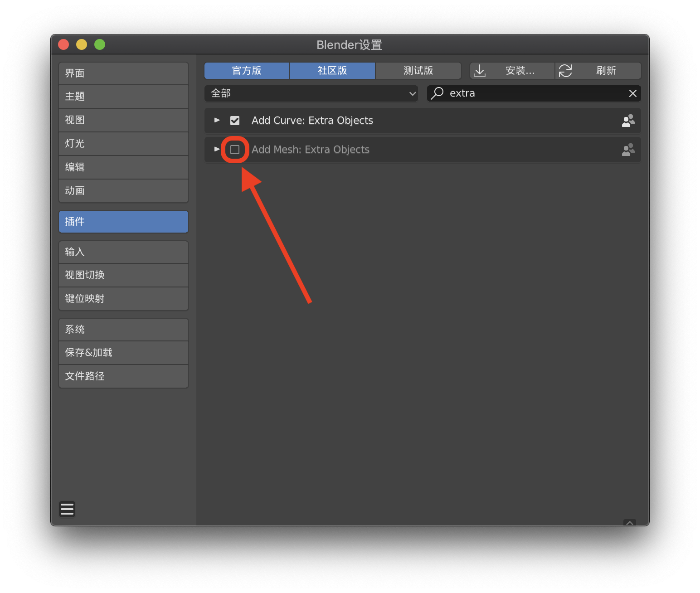700x593 pixels.
Task: Open the 键位映射 settings tab
Action: [123, 299]
